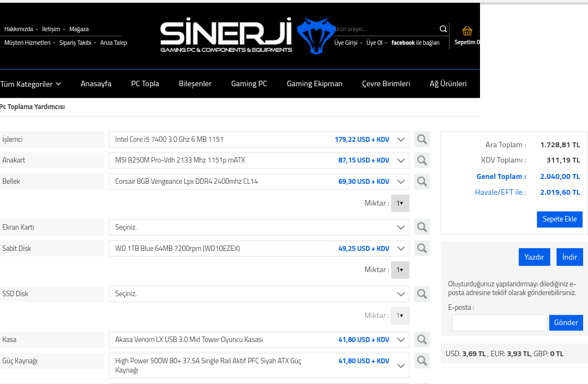
Task: Click the Güç Kaynağı row magnifier icon
Action: 422,361
